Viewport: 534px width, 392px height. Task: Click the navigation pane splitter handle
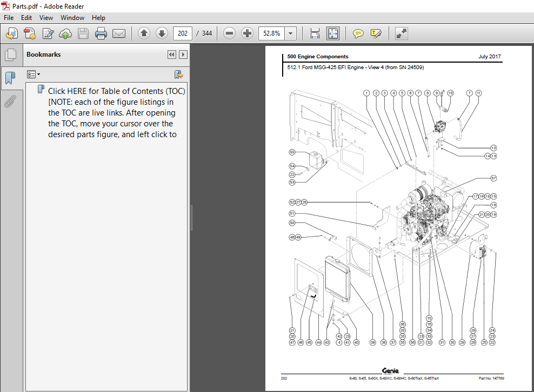[x=191, y=218]
